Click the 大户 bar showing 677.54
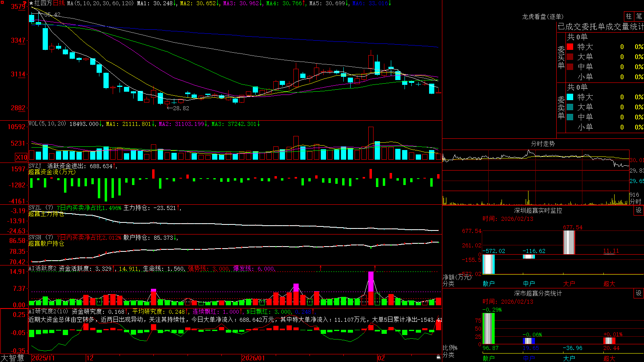This screenshot has width=644, height=362. click(x=569, y=243)
